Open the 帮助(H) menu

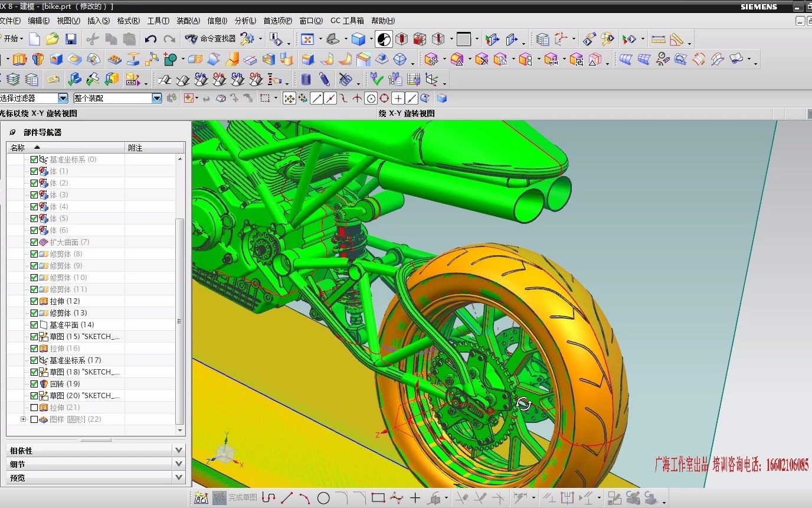tap(384, 21)
